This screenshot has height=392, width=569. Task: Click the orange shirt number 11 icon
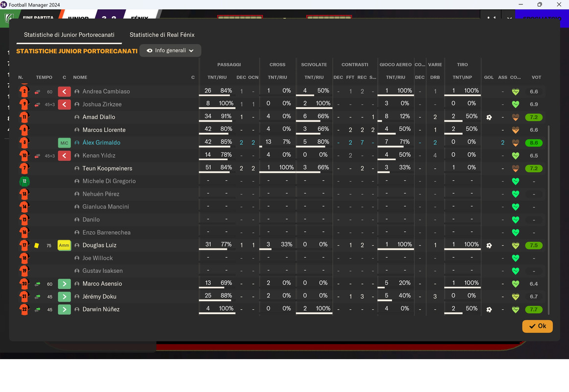tap(25, 117)
